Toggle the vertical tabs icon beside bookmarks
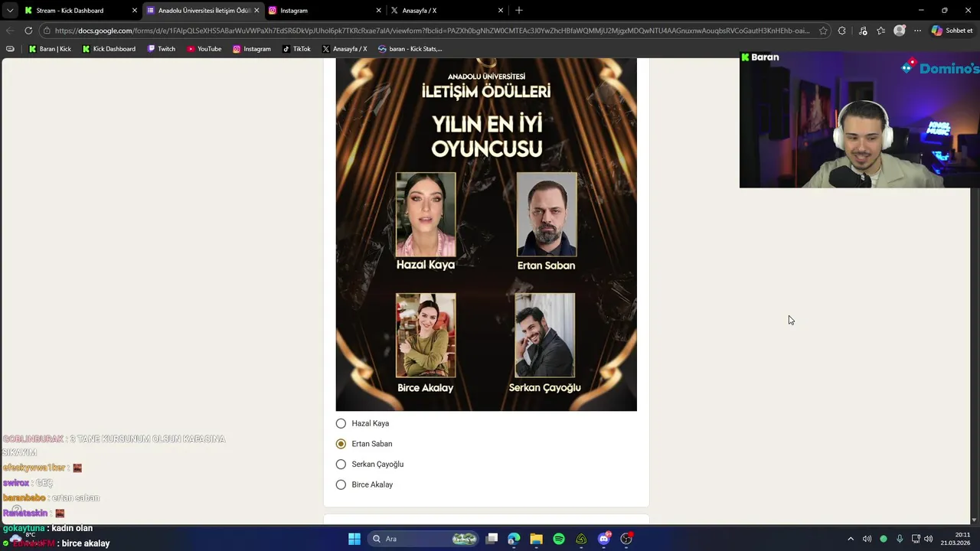 pyautogui.click(x=10, y=49)
